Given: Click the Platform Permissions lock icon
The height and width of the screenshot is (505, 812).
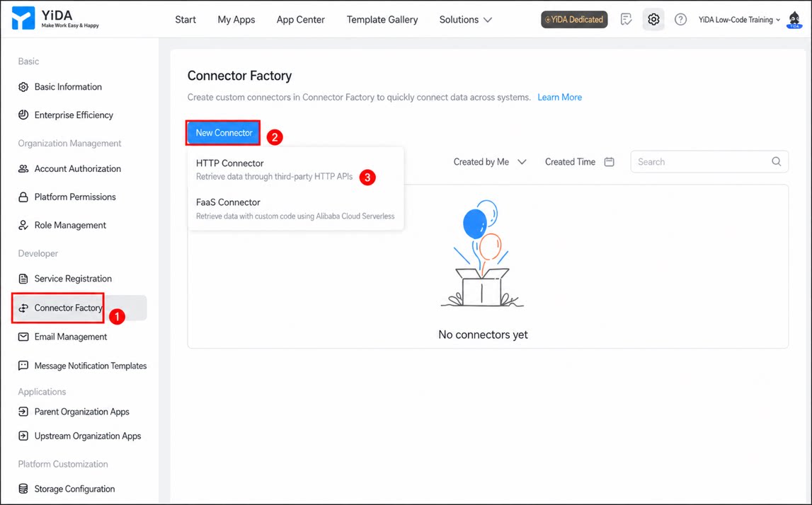Looking at the screenshot, I should [x=23, y=197].
